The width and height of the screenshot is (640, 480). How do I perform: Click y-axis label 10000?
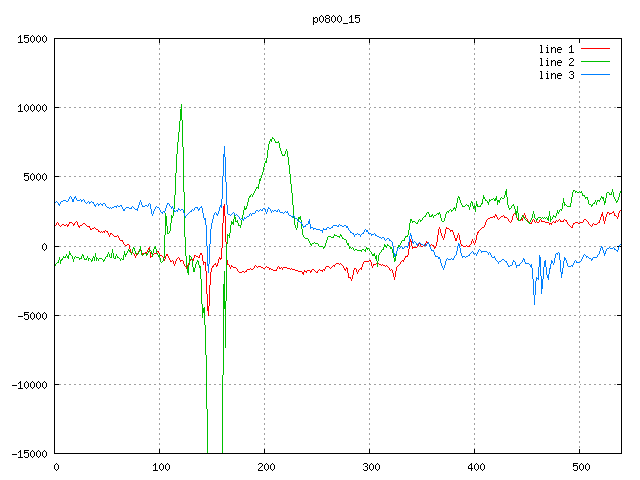point(32,108)
